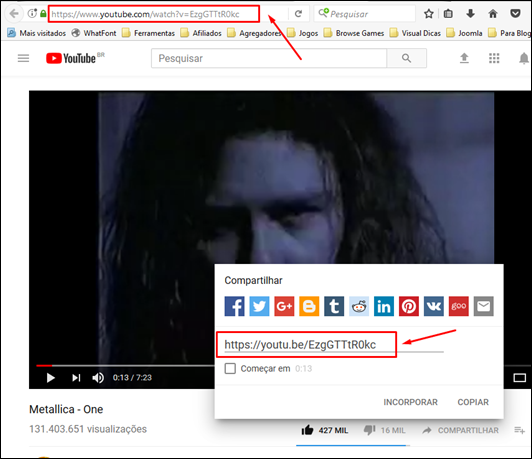Click the Pocket icon in toolbar
532x459 pixels.
pyautogui.click(x=515, y=14)
